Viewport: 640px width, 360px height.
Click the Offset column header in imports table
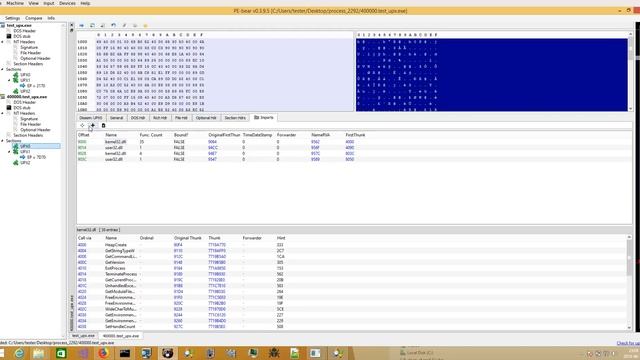tap(84, 135)
